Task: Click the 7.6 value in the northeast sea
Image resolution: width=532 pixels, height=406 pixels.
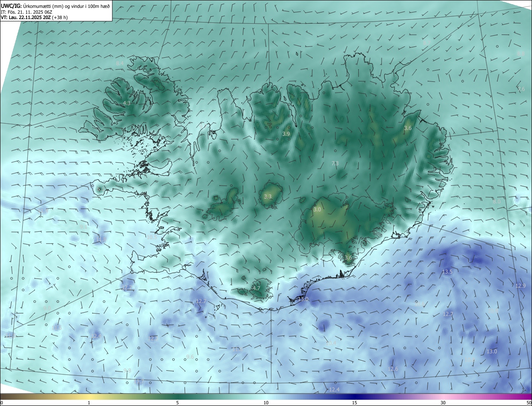Action: 521,89
